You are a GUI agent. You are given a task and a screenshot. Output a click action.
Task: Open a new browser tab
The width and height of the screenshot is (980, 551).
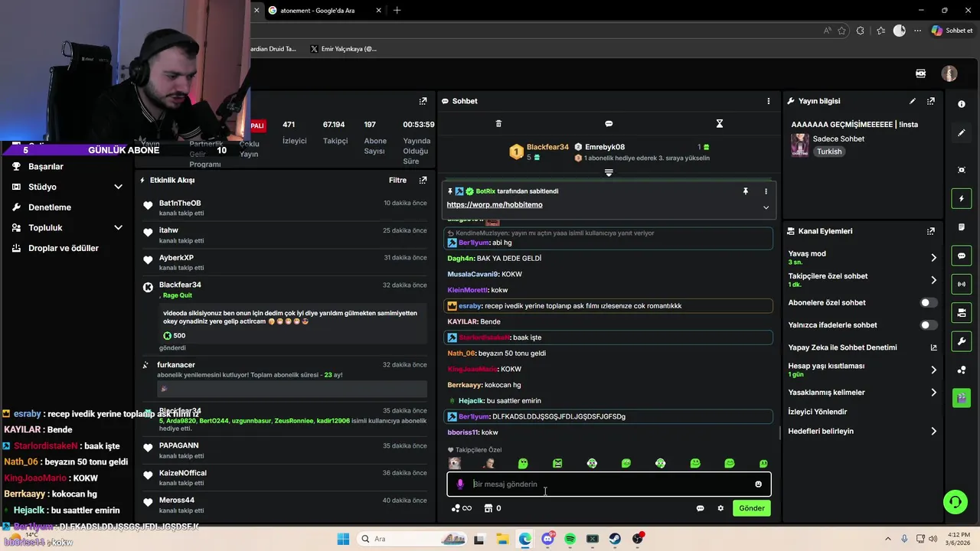(397, 11)
